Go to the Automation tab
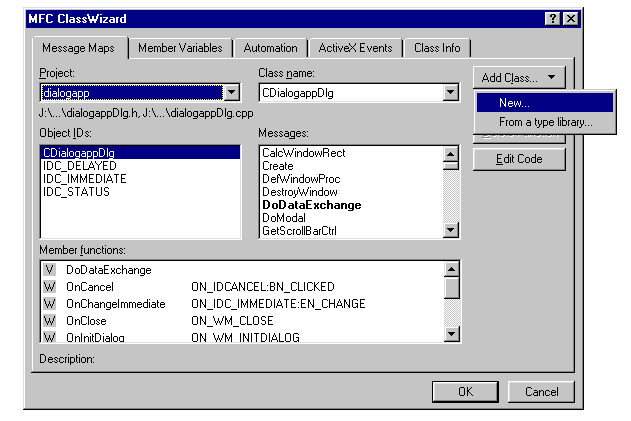The width and height of the screenshot is (631, 421). pyautogui.click(x=270, y=48)
